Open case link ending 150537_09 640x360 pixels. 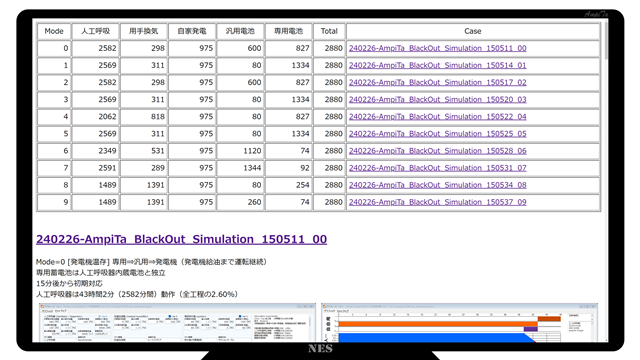pyautogui.click(x=438, y=202)
